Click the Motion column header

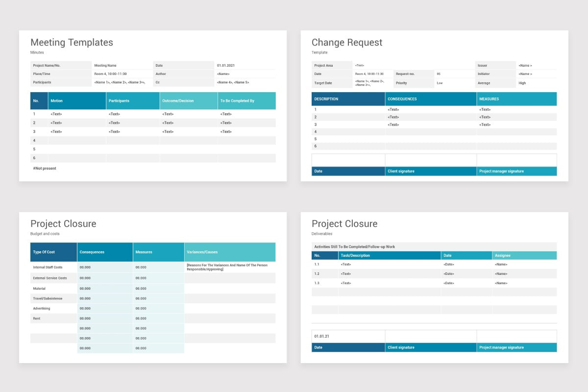pos(56,101)
